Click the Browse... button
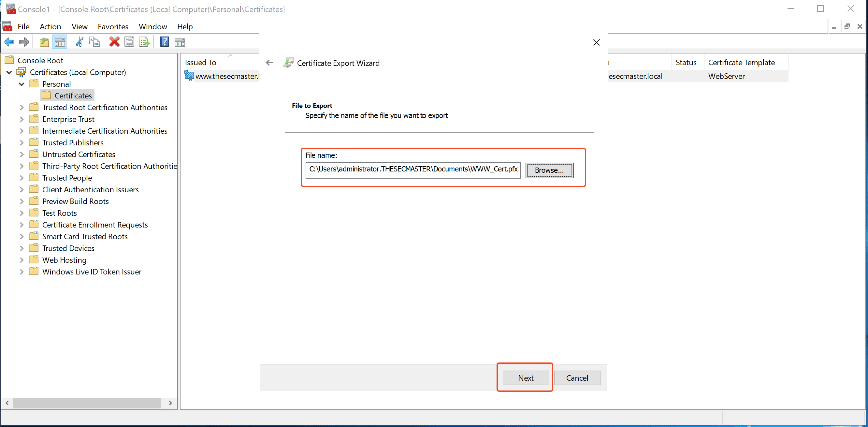The height and width of the screenshot is (427, 868). point(549,170)
